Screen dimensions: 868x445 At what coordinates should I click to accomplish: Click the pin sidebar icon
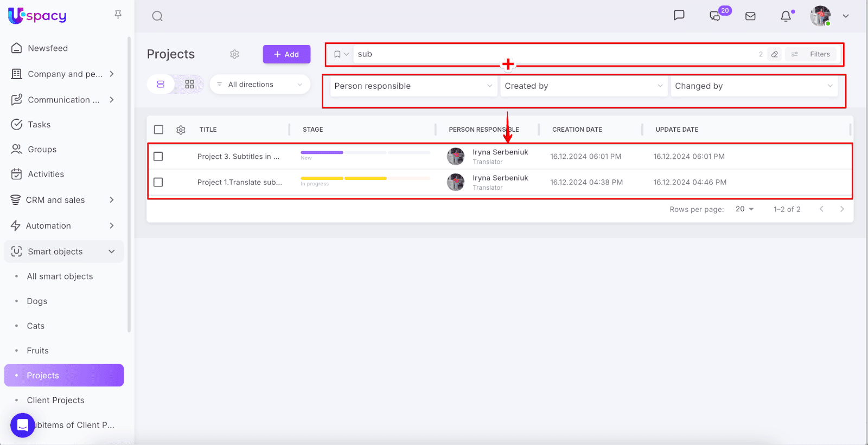tap(118, 15)
